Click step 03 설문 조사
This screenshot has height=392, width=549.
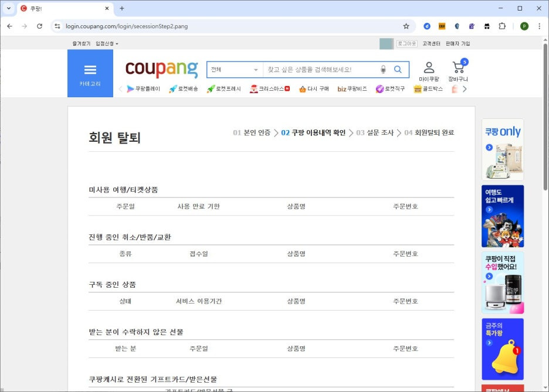(375, 132)
